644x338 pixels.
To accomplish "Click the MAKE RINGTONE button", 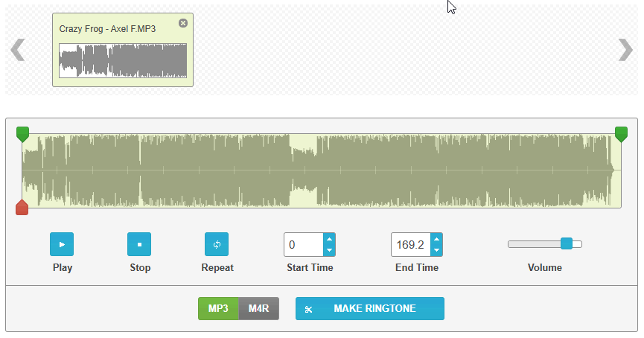I will pyautogui.click(x=369, y=308).
